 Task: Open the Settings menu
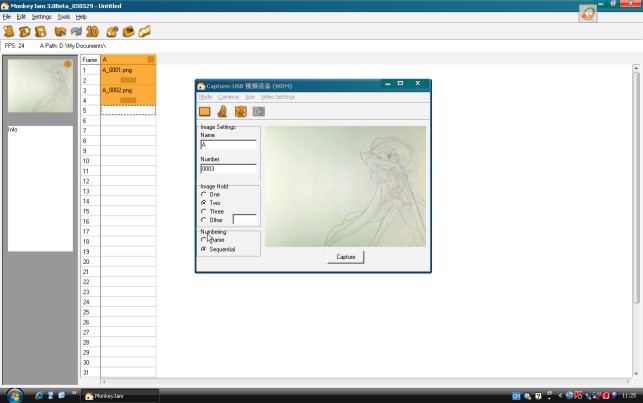41,17
